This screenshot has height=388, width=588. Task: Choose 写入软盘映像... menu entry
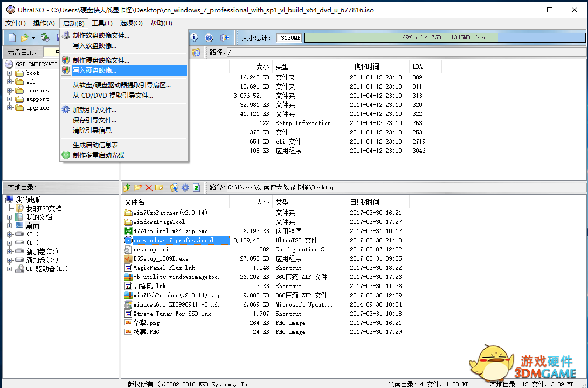click(x=124, y=45)
